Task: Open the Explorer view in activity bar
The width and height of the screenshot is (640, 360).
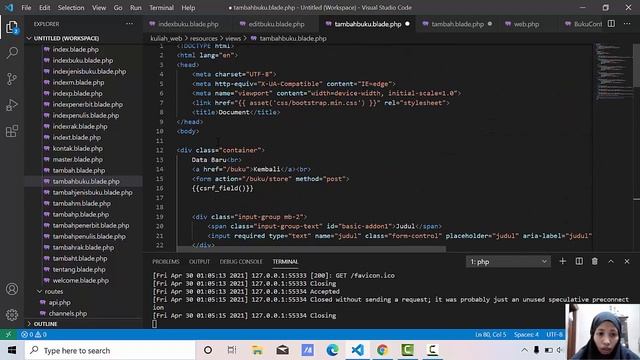Action: 12,27
